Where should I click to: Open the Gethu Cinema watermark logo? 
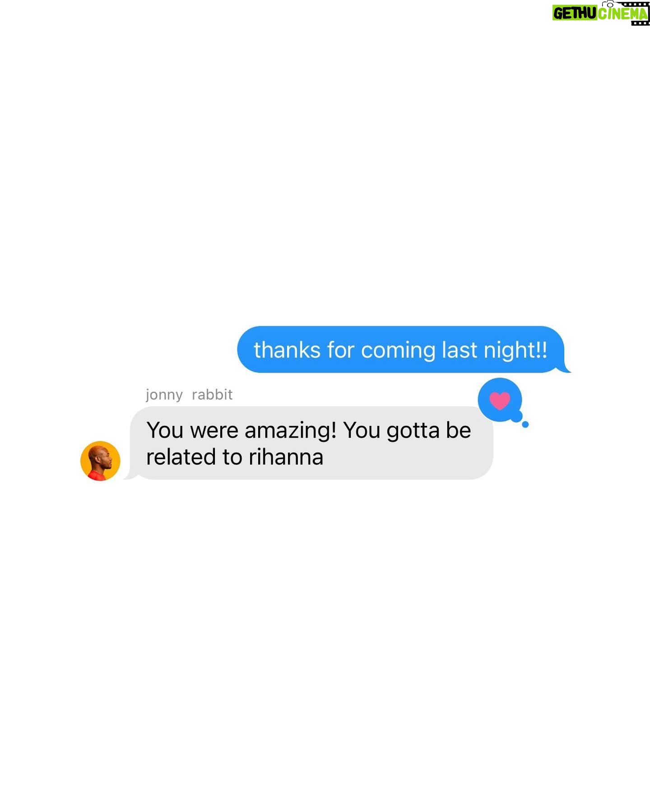[x=601, y=13]
